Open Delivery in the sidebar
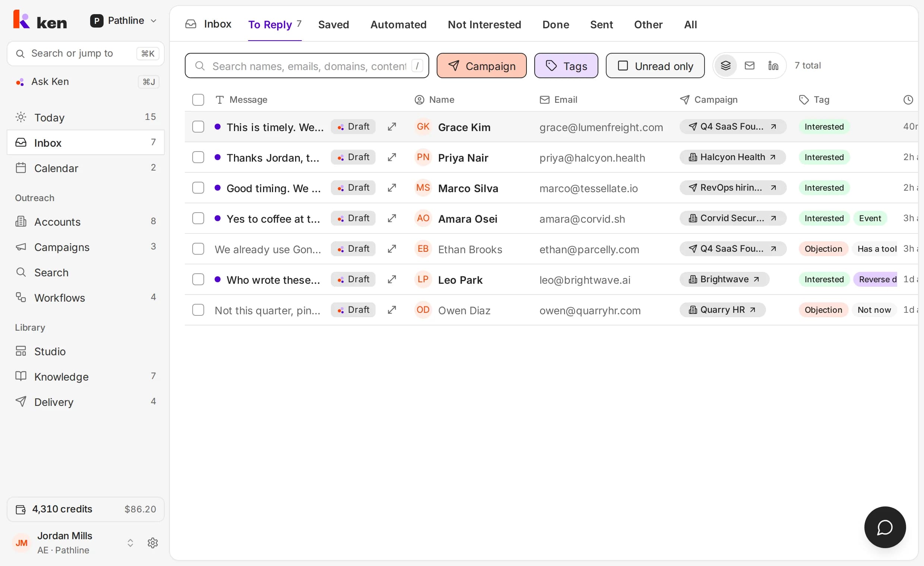The height and width of the screenshot is (566, 924). [85, 402]
